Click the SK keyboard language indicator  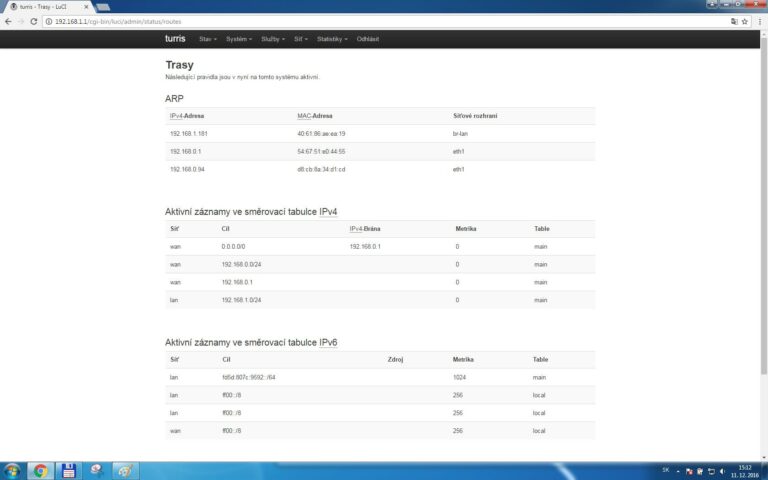tap(665, 470)
